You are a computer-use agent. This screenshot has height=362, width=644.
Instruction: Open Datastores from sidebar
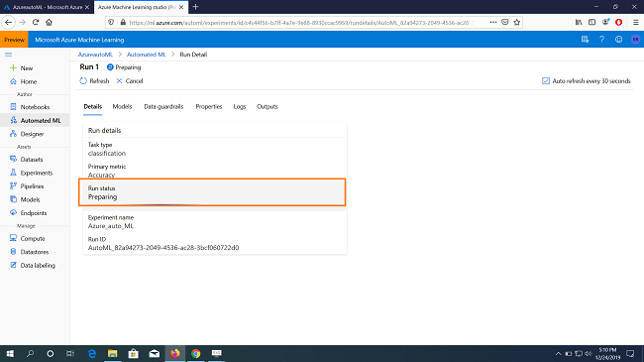(35, 252)
